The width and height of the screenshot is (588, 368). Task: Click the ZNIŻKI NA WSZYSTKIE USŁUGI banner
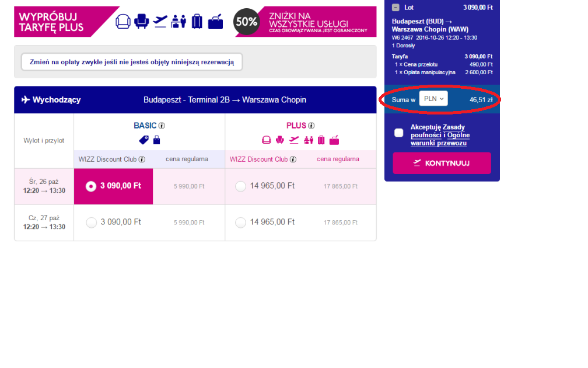tap(306, 22)
